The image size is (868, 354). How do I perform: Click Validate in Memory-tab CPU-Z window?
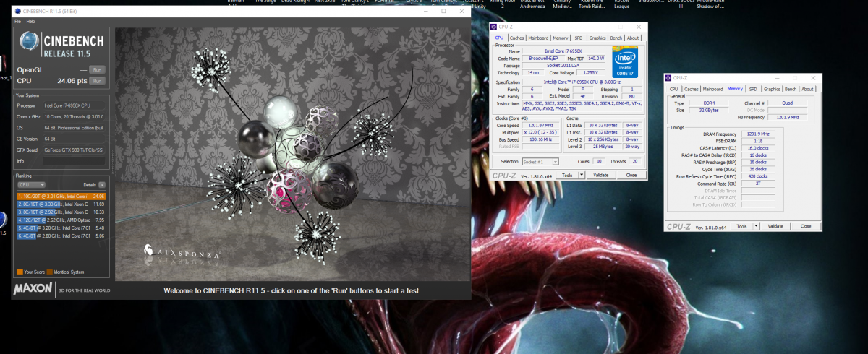pos(775,226)
